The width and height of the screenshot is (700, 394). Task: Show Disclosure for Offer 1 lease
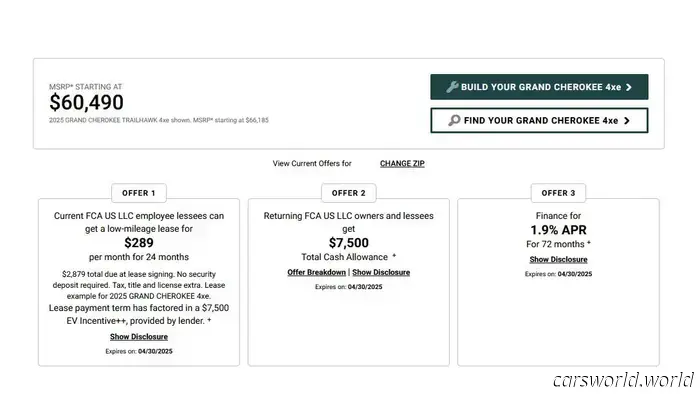pos(139,336)
